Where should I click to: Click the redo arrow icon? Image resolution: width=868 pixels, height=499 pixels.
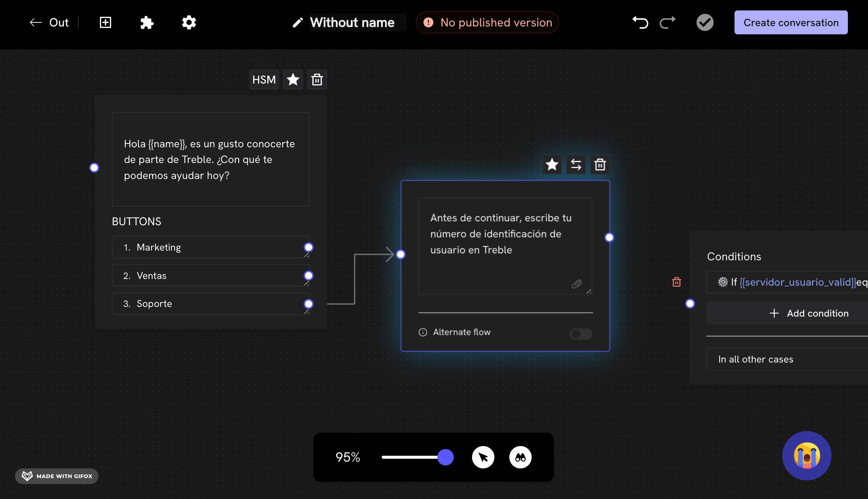(667, 22)
